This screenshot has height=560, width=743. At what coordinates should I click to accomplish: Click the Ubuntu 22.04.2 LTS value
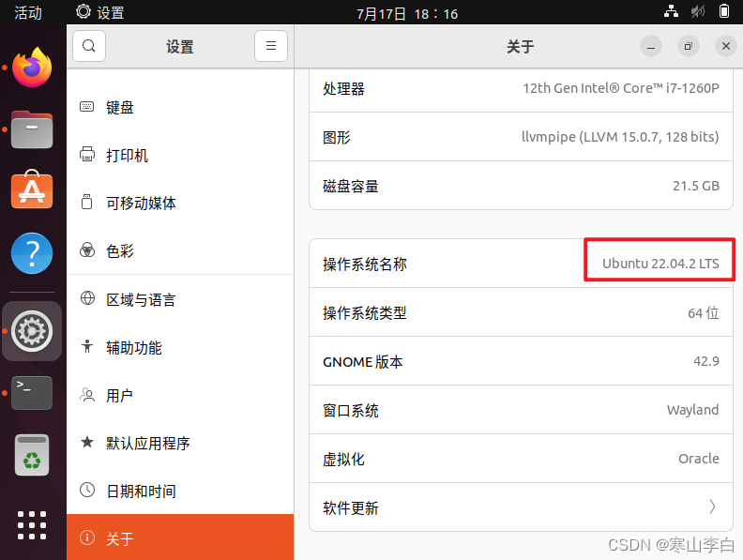[x=660, y=264]
